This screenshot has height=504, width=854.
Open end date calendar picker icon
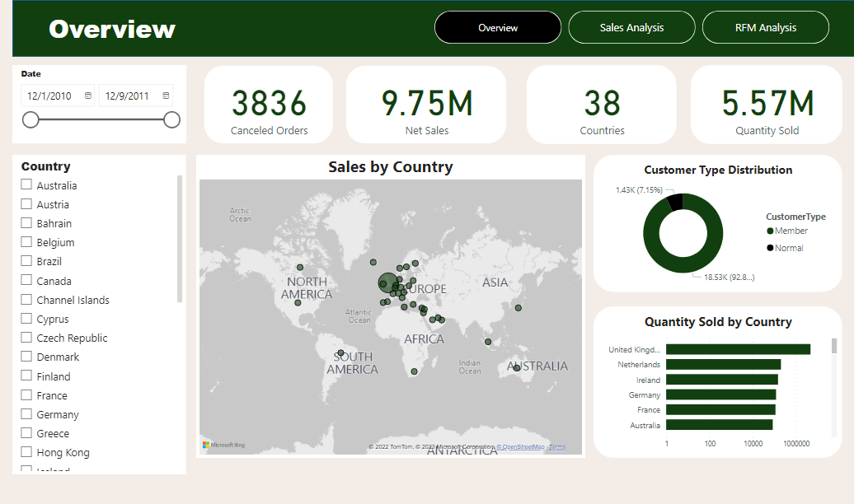166,96
